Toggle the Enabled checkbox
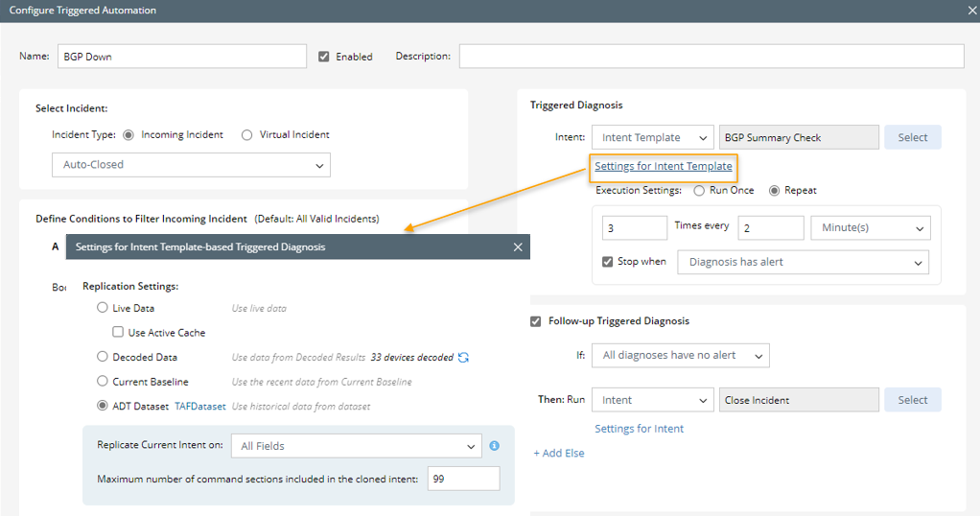 coord(324,57)
